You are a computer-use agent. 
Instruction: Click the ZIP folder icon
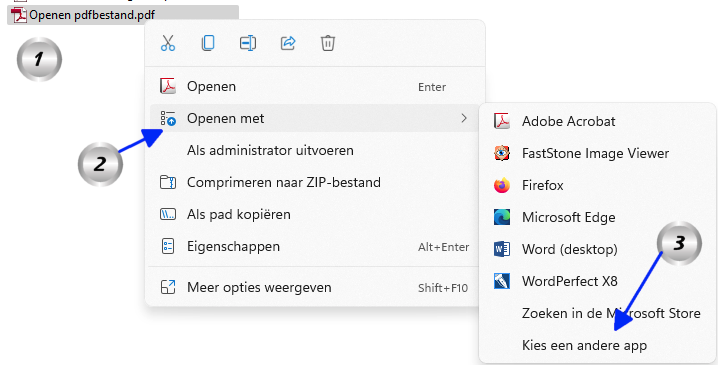(x=168, y=182)
